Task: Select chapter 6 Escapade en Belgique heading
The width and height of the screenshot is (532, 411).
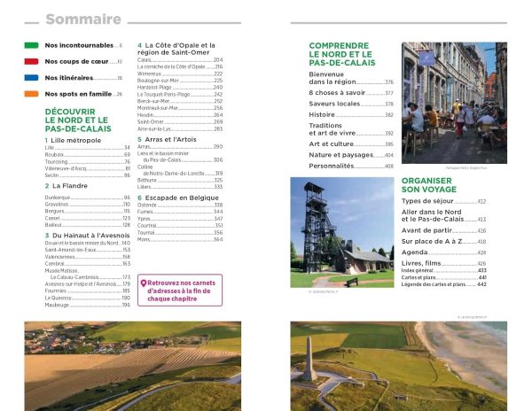Action: point(178,198)
